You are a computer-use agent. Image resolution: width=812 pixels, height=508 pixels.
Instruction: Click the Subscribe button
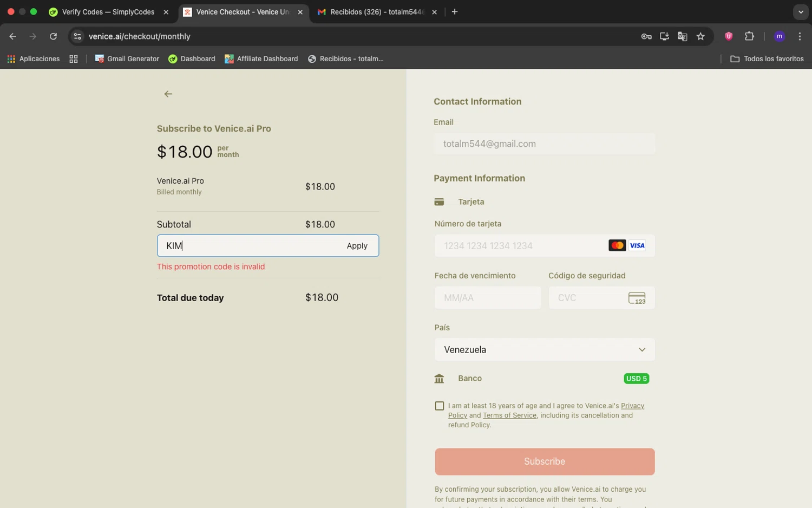[x=545, y=461]
